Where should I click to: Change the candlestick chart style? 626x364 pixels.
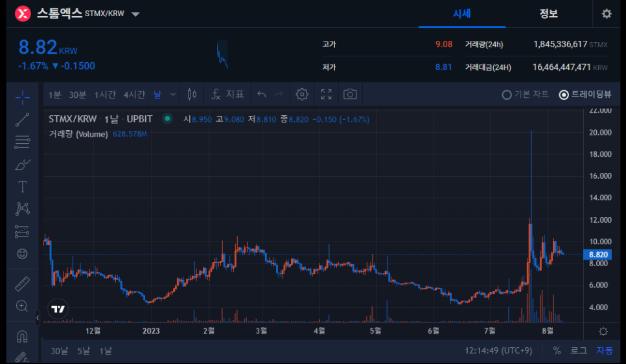pyautogui.click(x=192, y=95)
